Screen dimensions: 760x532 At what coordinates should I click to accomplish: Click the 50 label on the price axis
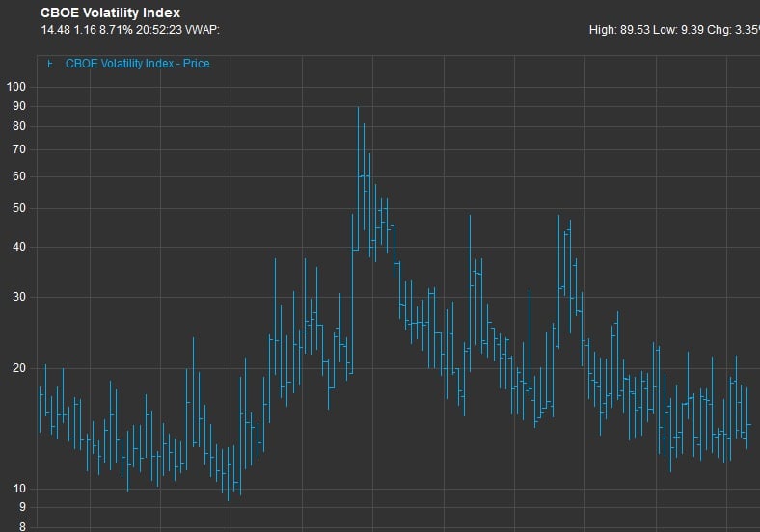tap(19, 208)
